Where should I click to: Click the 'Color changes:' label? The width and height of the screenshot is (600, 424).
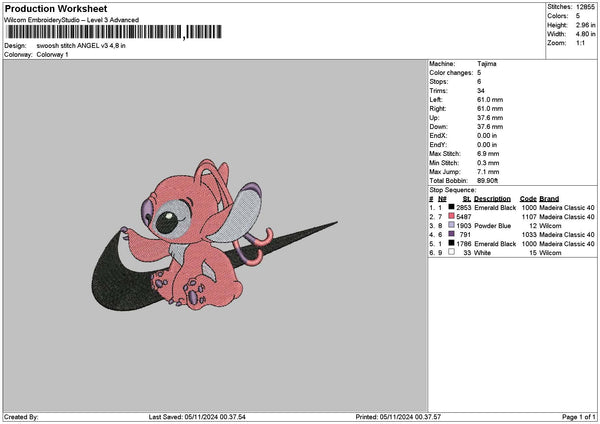[451, 73]
